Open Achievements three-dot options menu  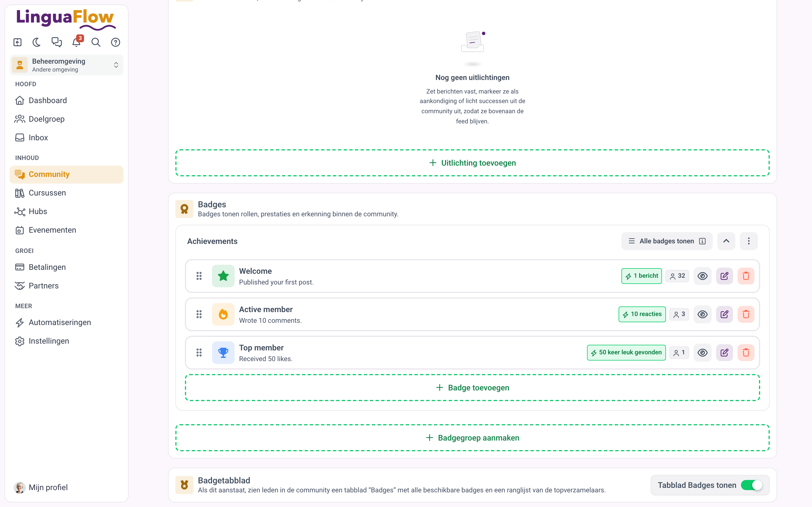[749, 241]
